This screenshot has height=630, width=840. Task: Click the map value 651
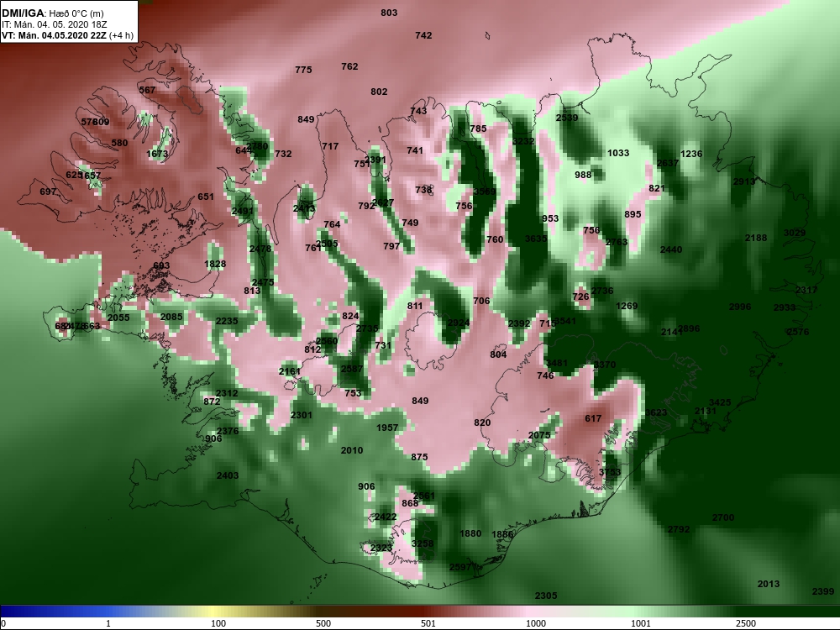(206, 197)
